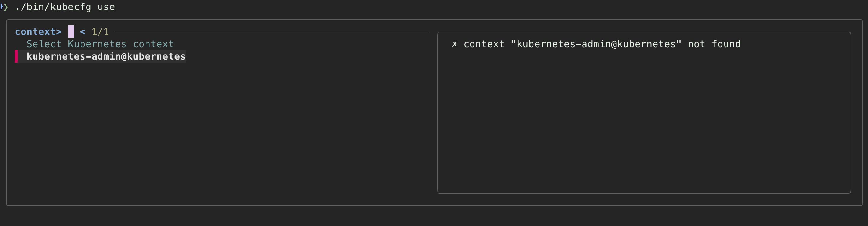This screenshot has width=868, height=226.
Task: Click the "./bin/kubecfg" path in the command line
Action: (x=53, y=7)
